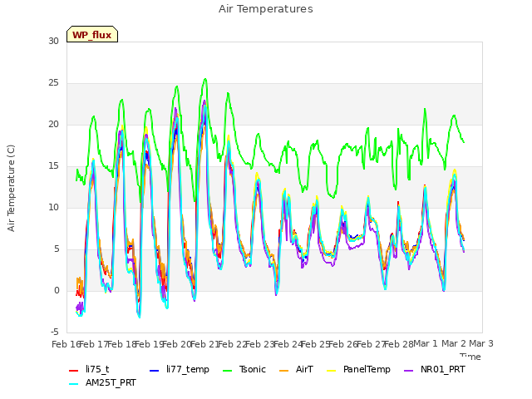
Task: Click the Feb 28 x-axis label
Action: (399, 344)
